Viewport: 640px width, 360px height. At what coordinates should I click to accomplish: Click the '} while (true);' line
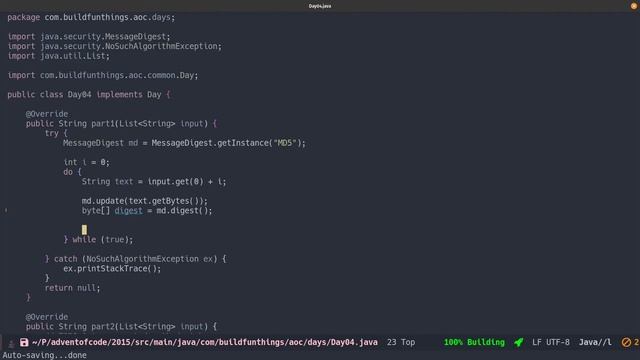coord(98,240)
